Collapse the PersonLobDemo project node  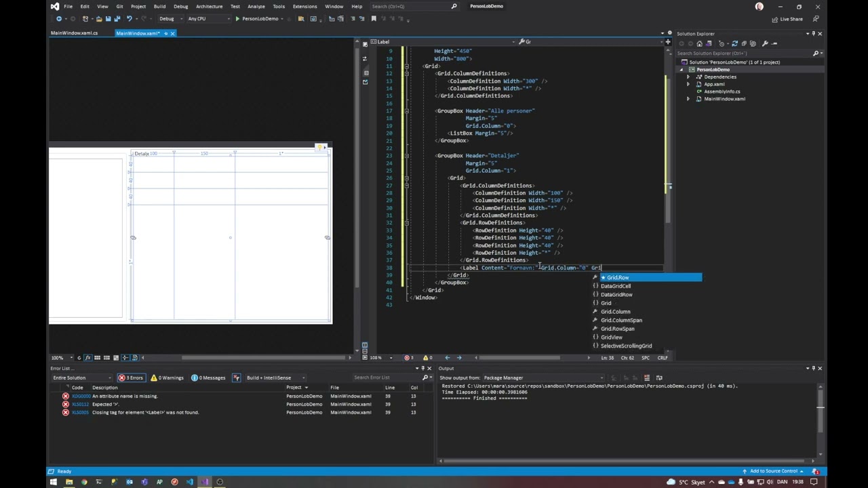coord(683,69)
